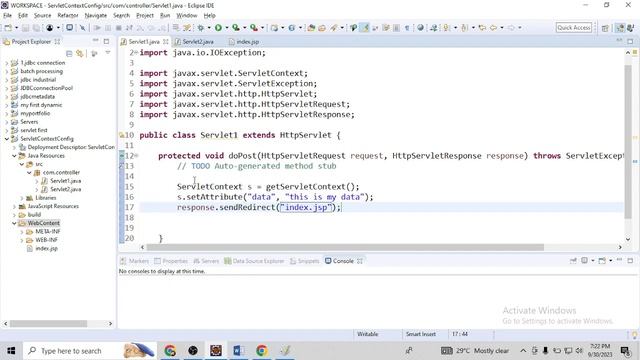Click the New file toolbar icon
The height and width of the screenshot is (360, 640).
[8, 28]
